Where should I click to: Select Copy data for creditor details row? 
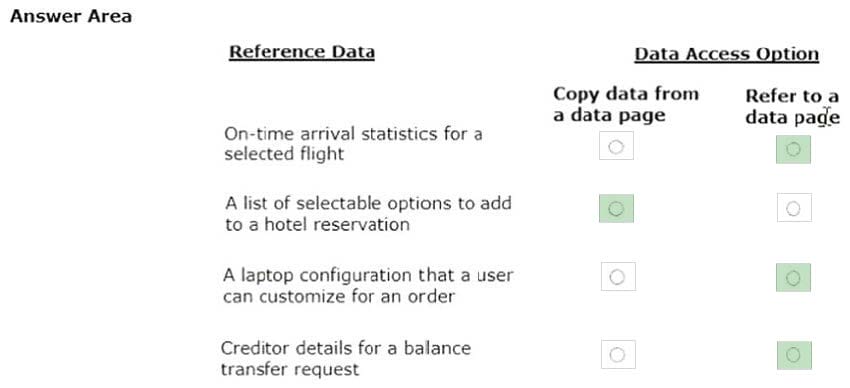(617, 354)
